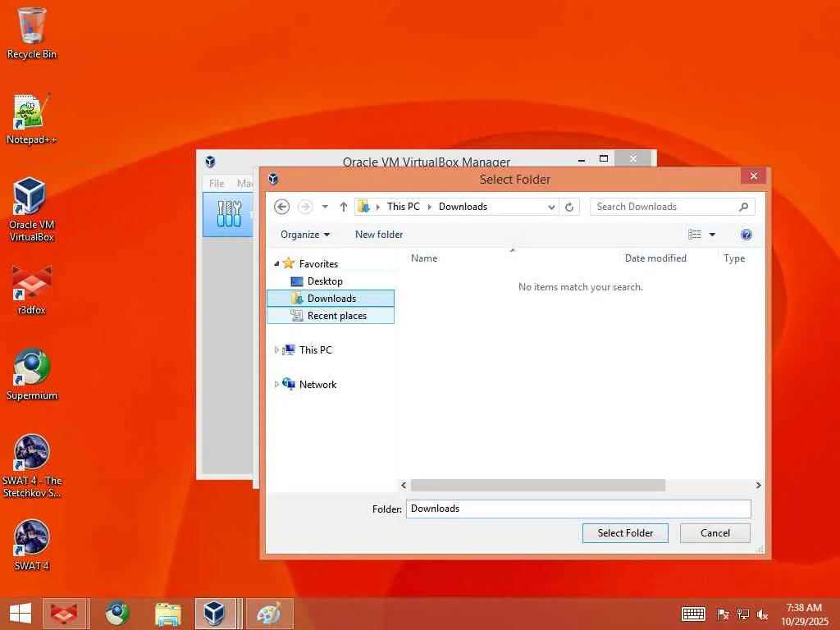Open the taskbar clock and date
The height and width of the screenshot is (630, 840).
[x=804, y=614]
